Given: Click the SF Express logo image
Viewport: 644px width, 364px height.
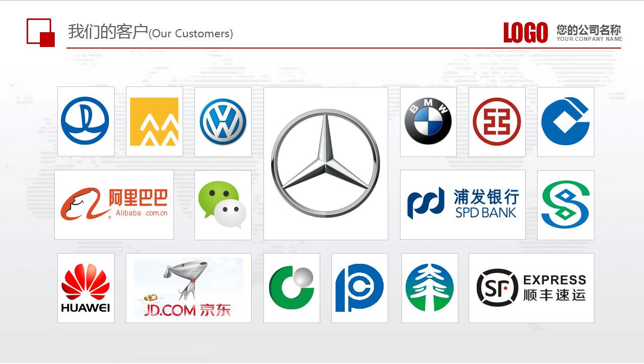Looking at the screenshot, I should [531, 288].
